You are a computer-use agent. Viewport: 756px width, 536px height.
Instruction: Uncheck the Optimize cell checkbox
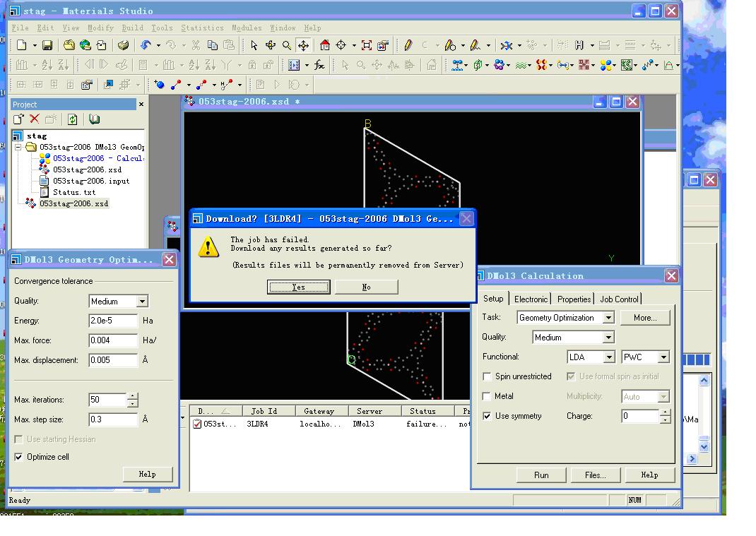[x=19, y=457]
